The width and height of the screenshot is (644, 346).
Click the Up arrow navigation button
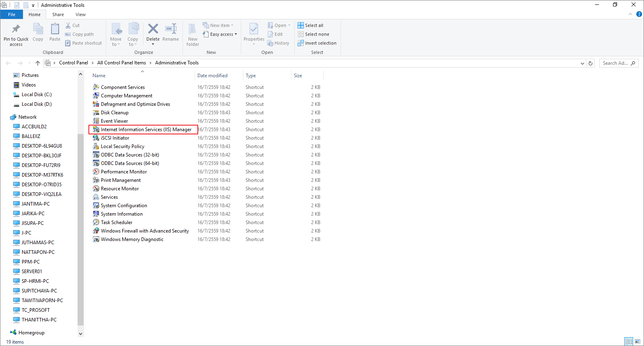[38, 63]
